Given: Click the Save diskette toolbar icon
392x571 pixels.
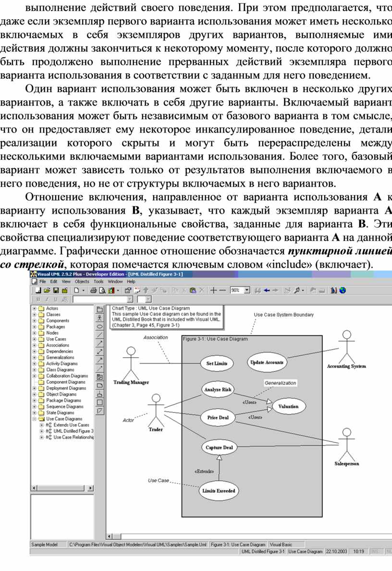Looking at the screenshot, I should [x=56, y=290].
